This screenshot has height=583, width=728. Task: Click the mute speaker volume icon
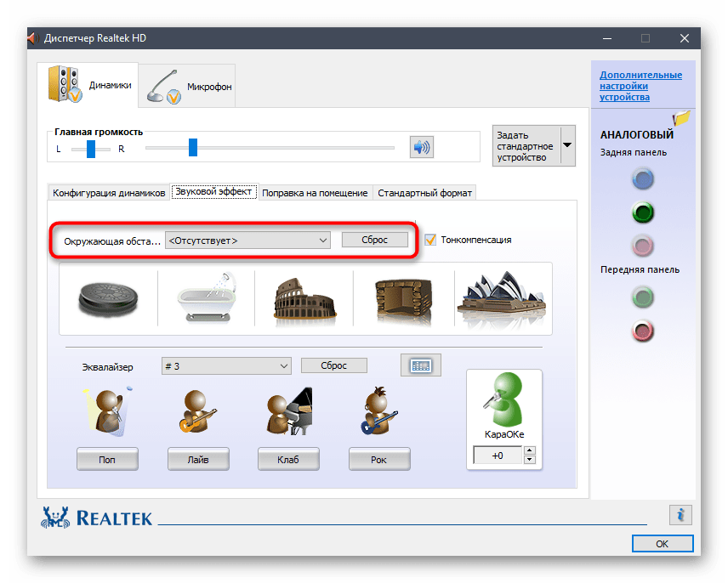(x=421, y=148)
